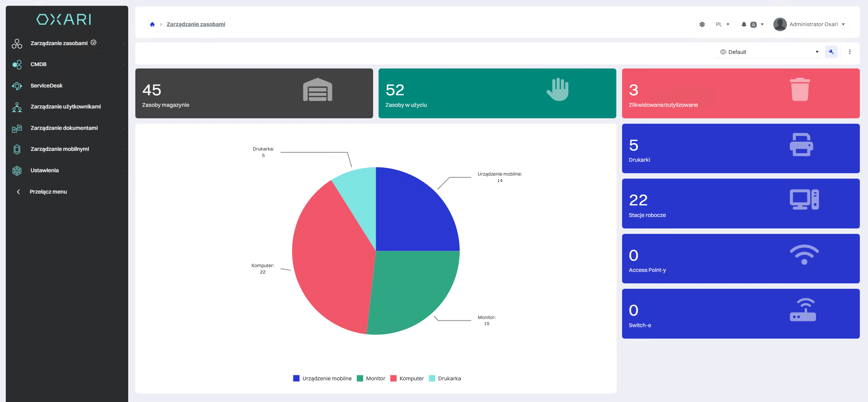This screenshot has width=868, height=402.
Task: Toggle Monitor series in chart legend
Action: click(x=371, y=378)
